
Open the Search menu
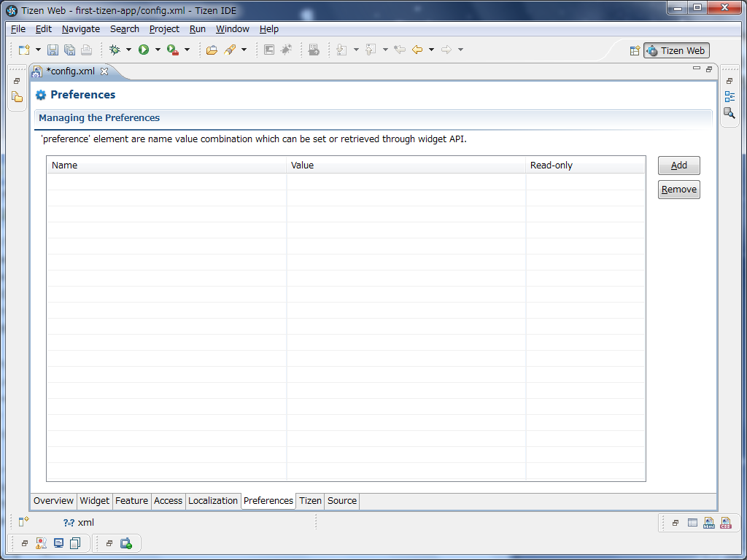coord(125,29)
